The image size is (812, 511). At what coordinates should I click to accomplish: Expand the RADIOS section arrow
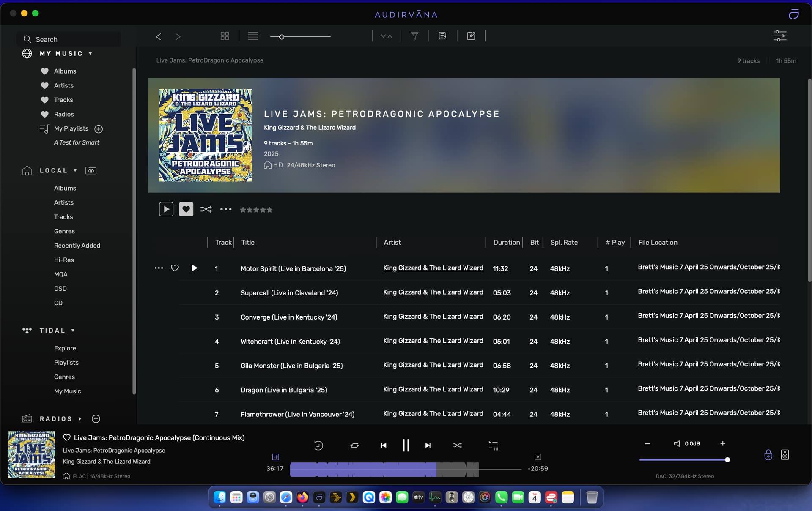[80, 419]
